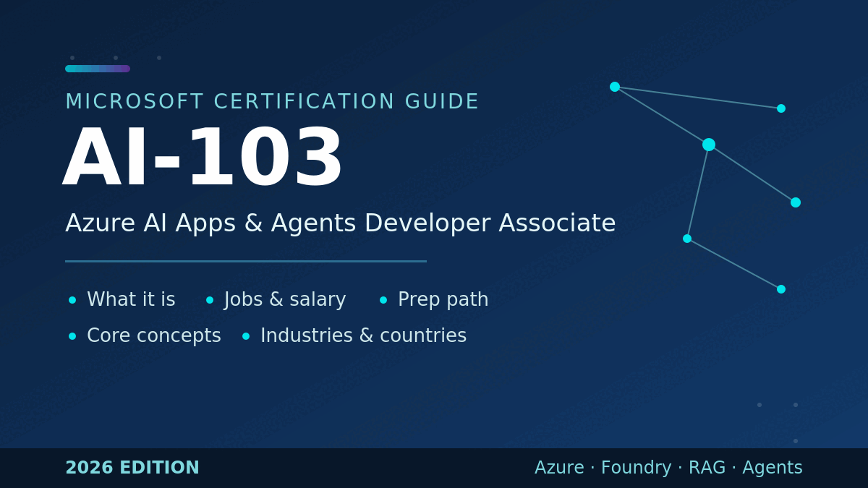Click "MICROSOFT CERTIFICATION GUIDE" heading
The width and height of the screenshot is (868, 488).
pyautogui.click(x=272, y=102)
